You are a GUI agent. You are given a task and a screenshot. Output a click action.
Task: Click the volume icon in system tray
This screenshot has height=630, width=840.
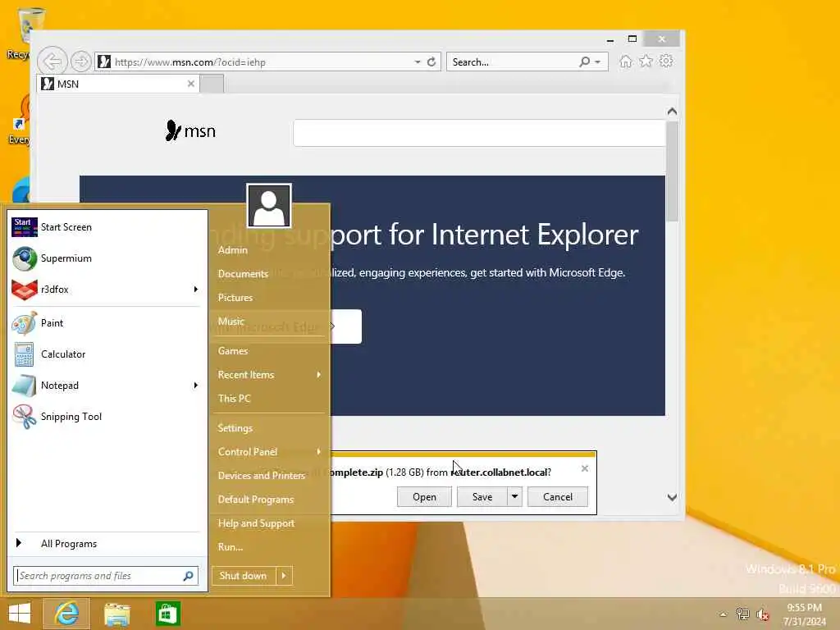(762, 614)
